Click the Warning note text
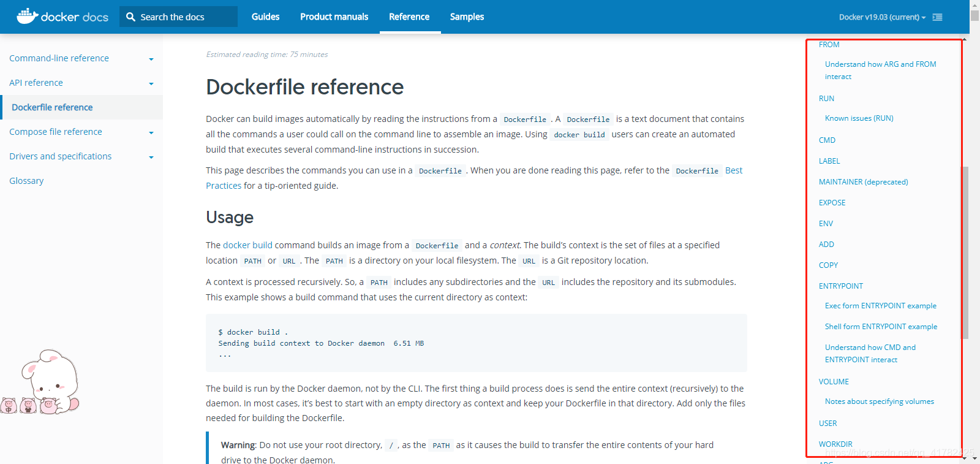Image resolution: width=980 pixels, height=464 pixels. pyautogui.click(x=467, y=452)
